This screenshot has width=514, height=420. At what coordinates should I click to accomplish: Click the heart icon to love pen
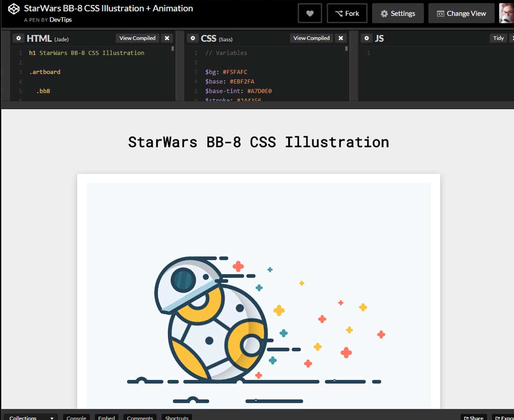(x=310, y=13)
